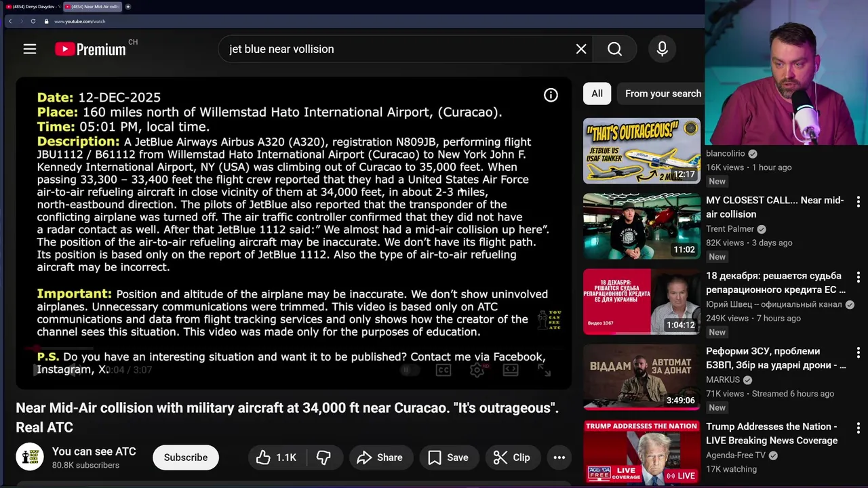The image size is (868, 488).
Task: Clear the search box with the X
Action: click(581, 49)
